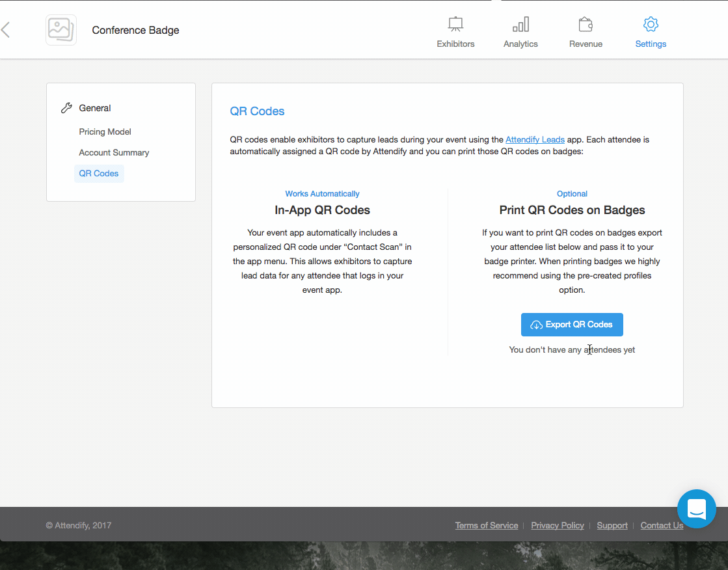Open the Revenue wallet icon
Screen dimensions: 728x570
click(586, 24)
